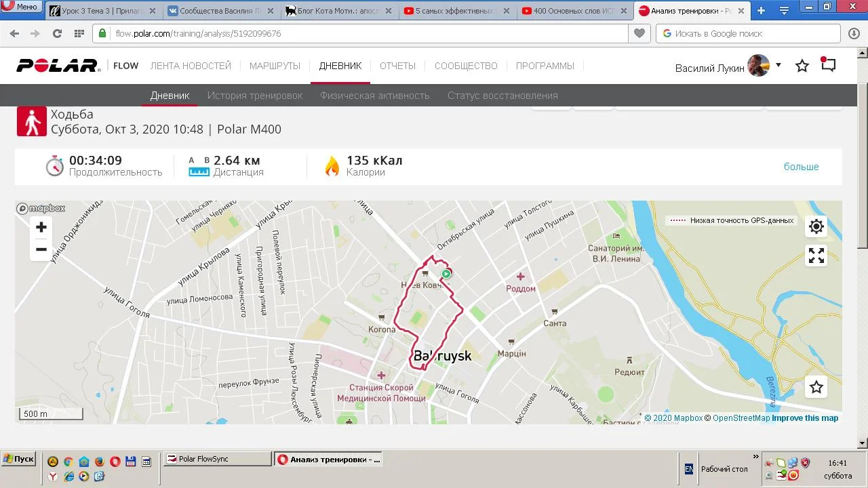Viewport: 868px width, 488px height.
Task: Zoom in the map with plus button
Action: (x=41, y=227)
